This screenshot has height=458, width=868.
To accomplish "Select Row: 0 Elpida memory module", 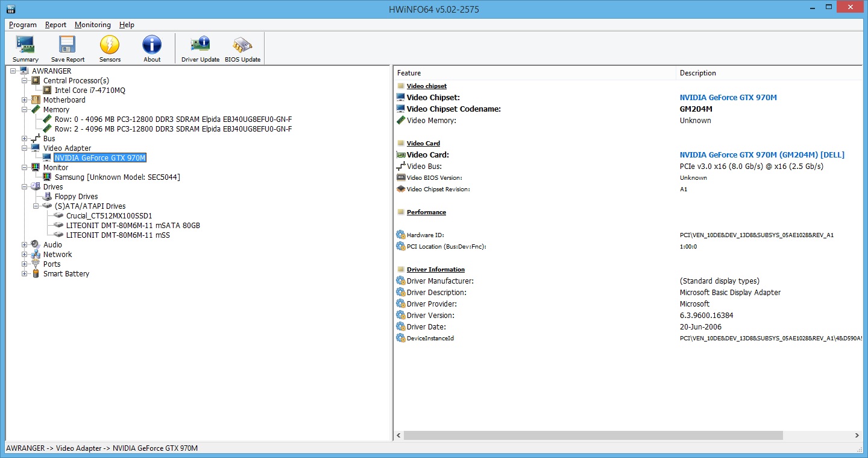I will point(173,119).
